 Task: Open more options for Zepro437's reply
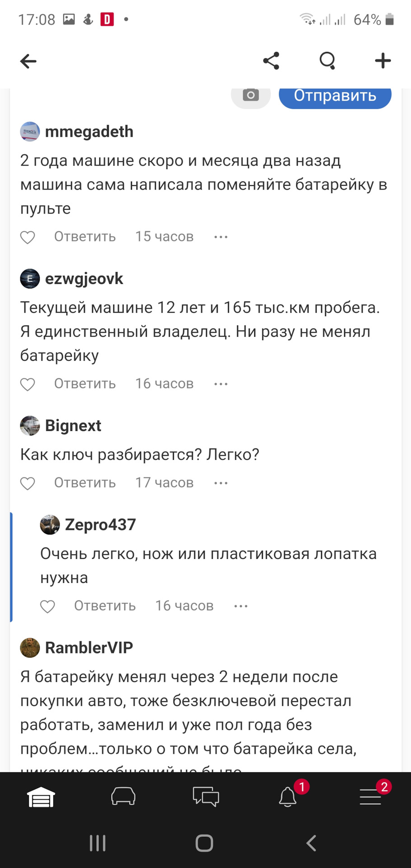click(241, 606)
